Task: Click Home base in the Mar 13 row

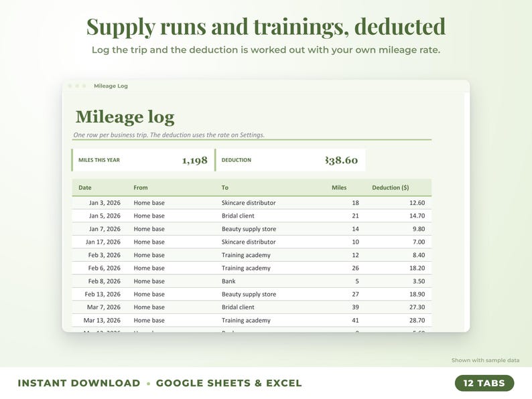Action: pyautogui.click(x=149, y=320)
